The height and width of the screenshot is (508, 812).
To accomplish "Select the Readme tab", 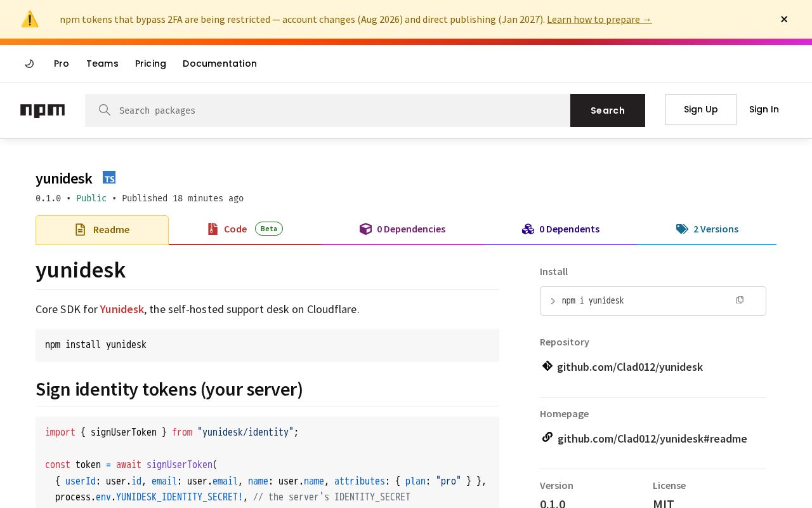I will tap(102, 230).
